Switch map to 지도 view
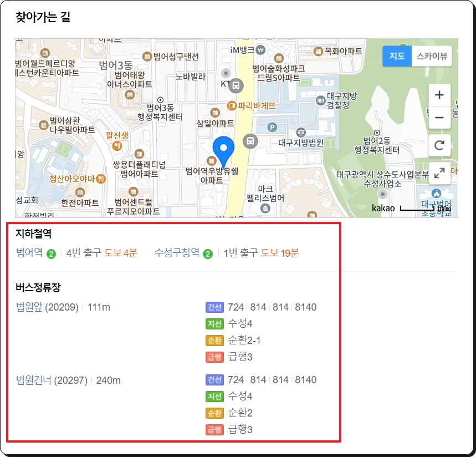Screen dimensions: 476x457 coord(397,56)
